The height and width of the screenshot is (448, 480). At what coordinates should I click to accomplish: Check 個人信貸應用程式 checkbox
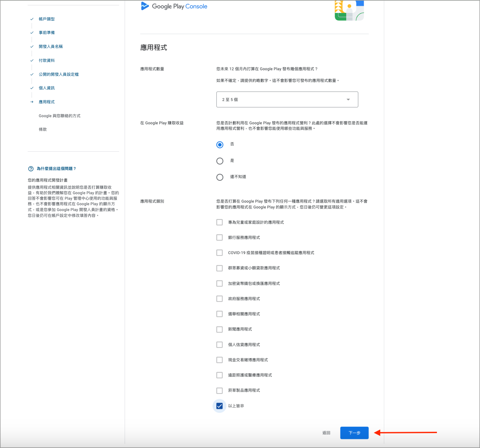tap(220, 345)
